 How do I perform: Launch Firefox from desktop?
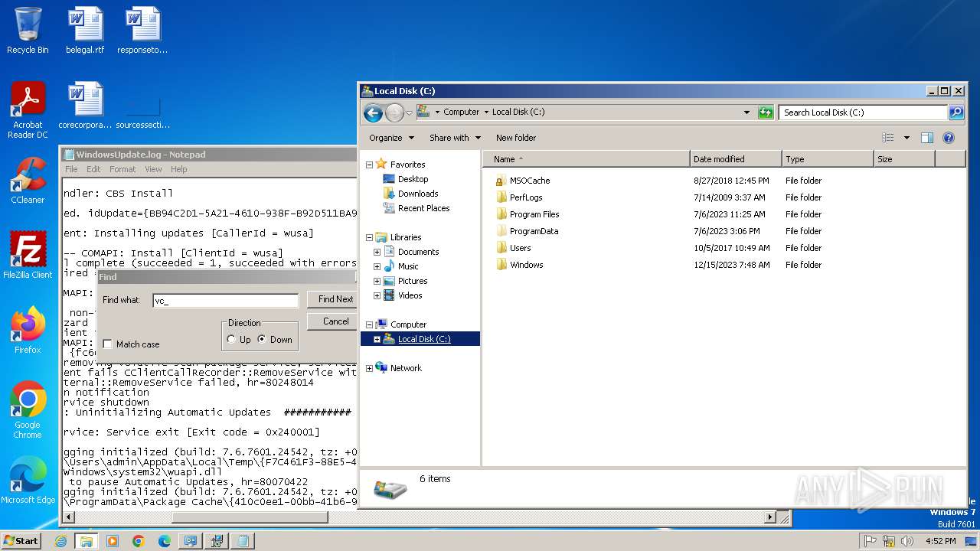tap(28, 331)
